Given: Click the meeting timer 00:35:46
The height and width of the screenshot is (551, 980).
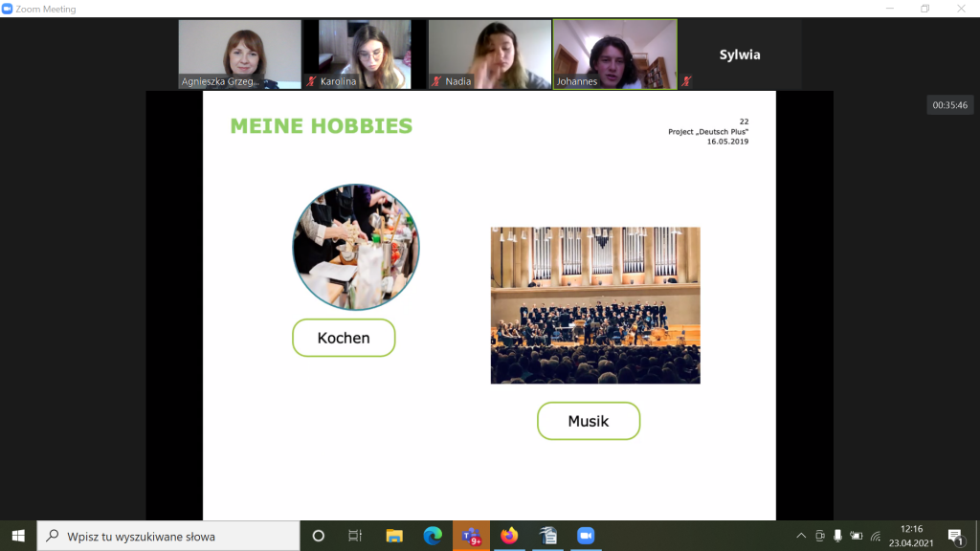Looking at the screenshot, I should click(949, 105).
